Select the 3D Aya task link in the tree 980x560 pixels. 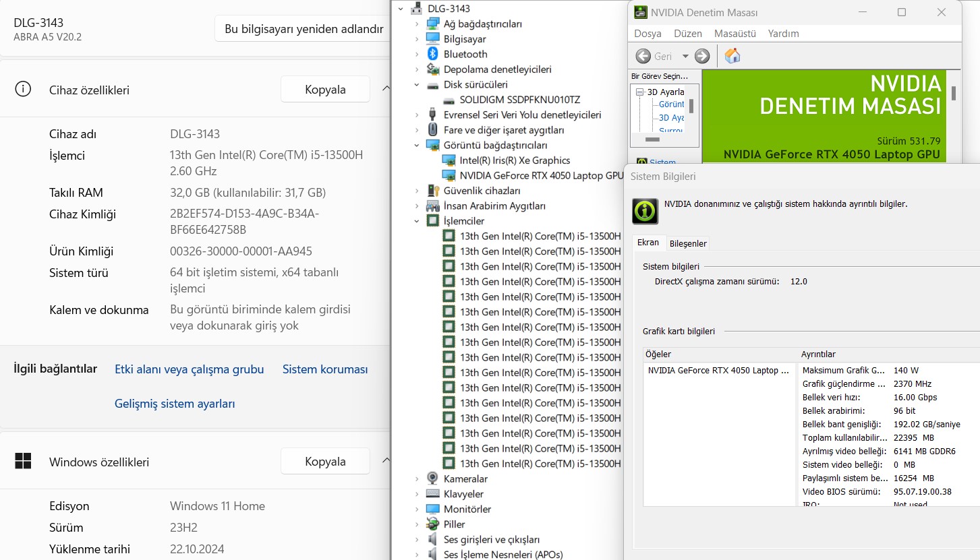click(x=671, y=118)
